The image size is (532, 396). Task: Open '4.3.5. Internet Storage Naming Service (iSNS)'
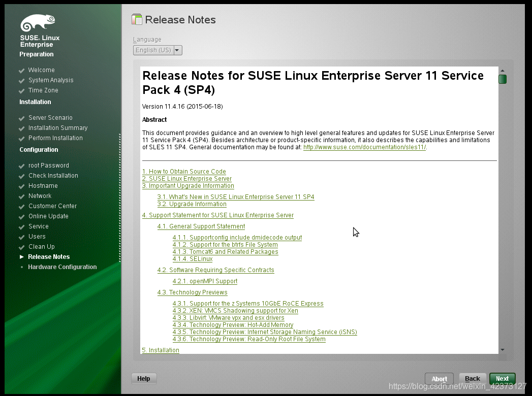point(265,332)
